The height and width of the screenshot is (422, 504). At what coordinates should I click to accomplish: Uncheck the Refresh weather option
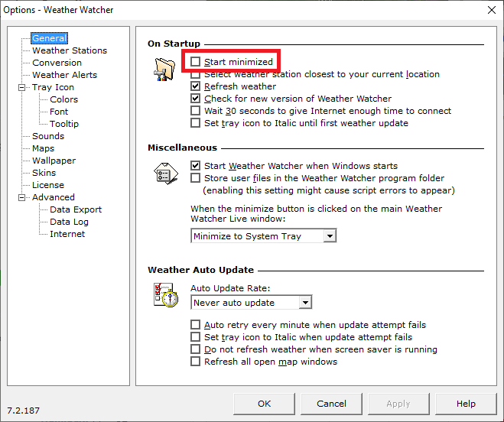[x=196, y=86]
